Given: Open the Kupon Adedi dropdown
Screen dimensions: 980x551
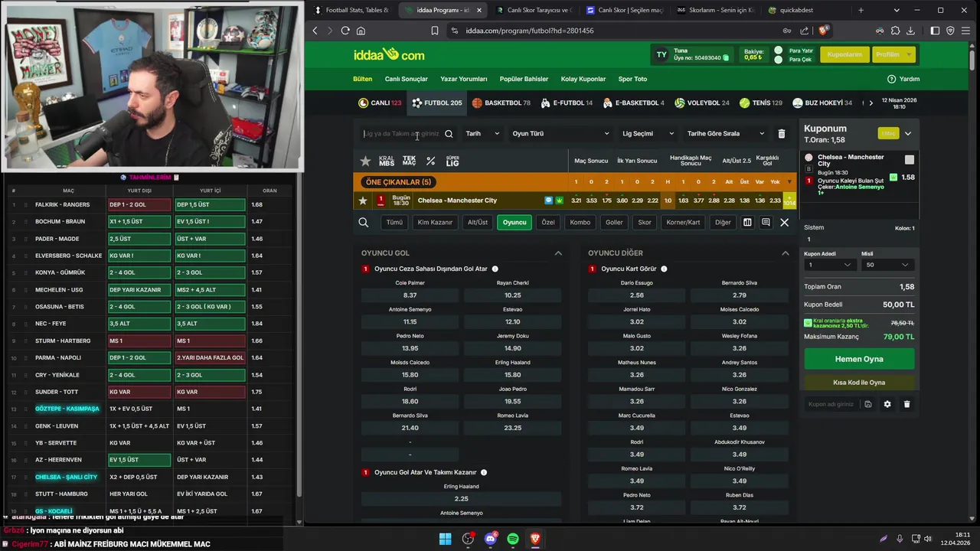Looking at the screenshot, I should (829, 265).
